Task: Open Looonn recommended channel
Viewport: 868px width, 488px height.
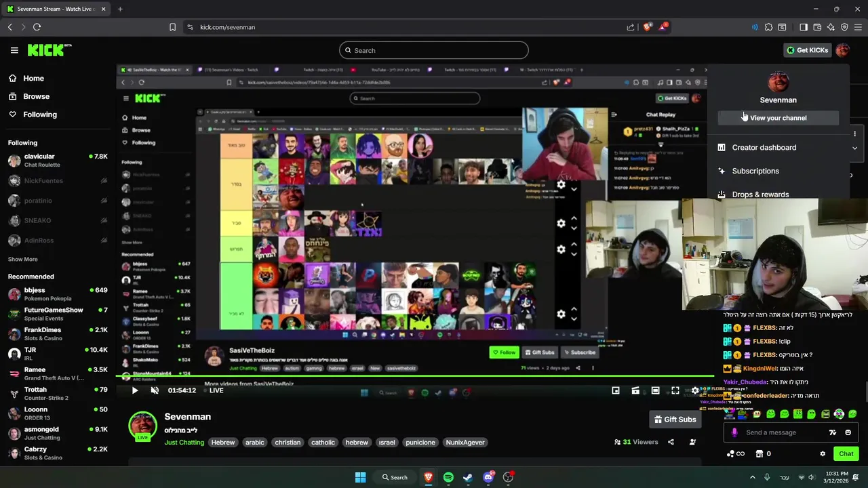Action: [x=57, y=413]
